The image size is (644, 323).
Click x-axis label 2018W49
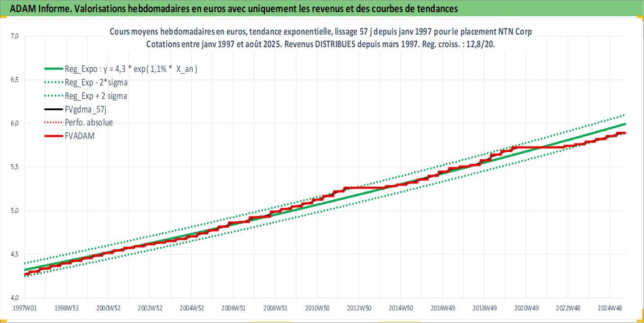[x=484, y=308]
